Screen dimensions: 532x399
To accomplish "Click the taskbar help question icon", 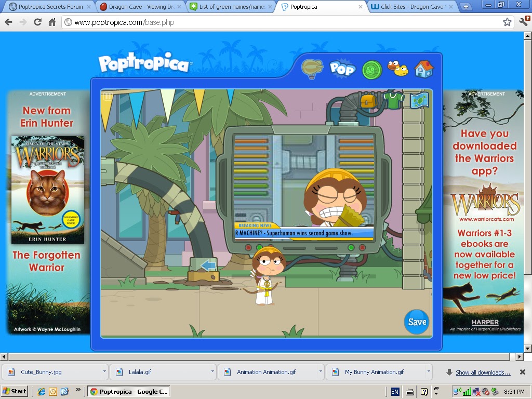I will click(424, 392).
